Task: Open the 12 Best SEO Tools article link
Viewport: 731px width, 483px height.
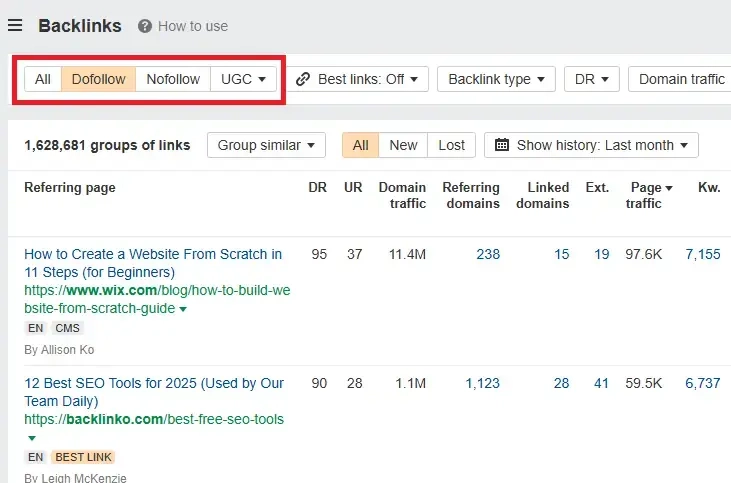Action: tap(153, 392)
